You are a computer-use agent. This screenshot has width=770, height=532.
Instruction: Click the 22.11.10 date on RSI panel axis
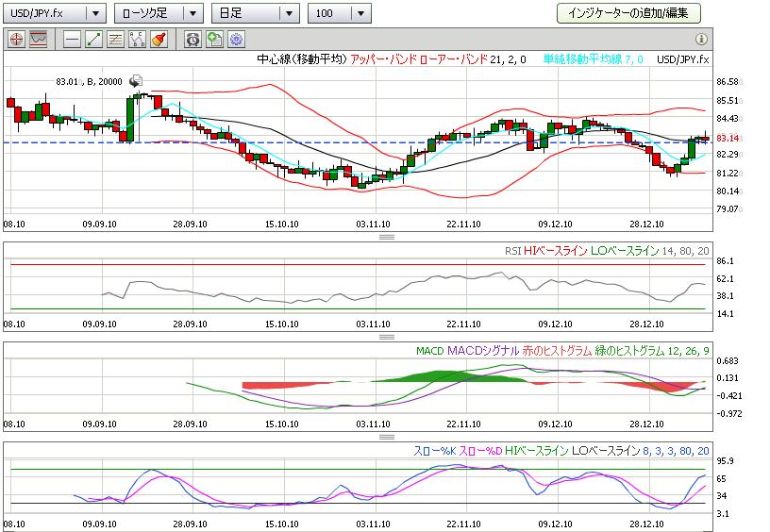[x=463, y=324]
